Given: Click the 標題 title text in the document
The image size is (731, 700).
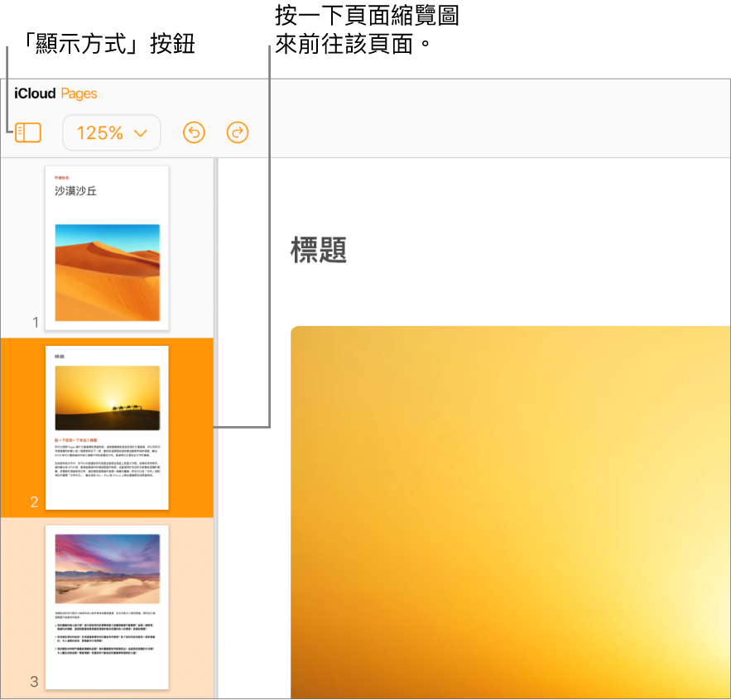Looking at the screenshot, I should [317, 250].
